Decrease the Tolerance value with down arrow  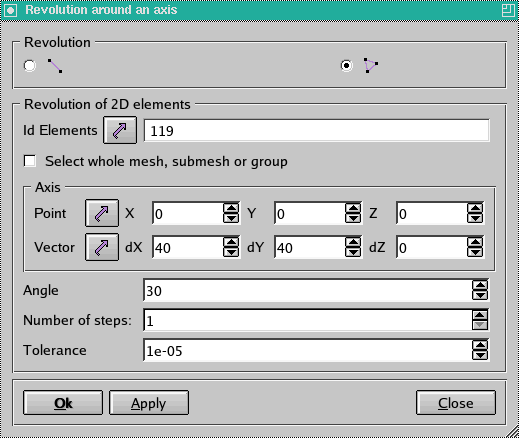coord(480,355)
